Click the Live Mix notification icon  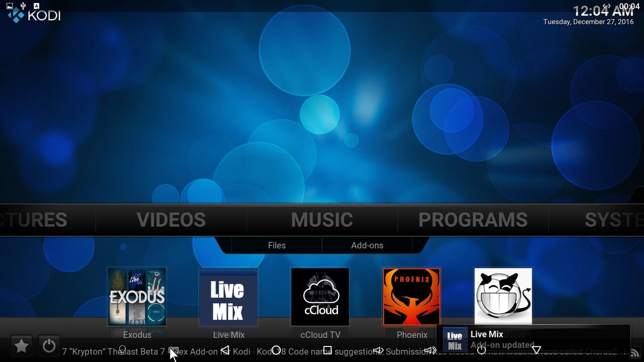click(x=455, y=339)
